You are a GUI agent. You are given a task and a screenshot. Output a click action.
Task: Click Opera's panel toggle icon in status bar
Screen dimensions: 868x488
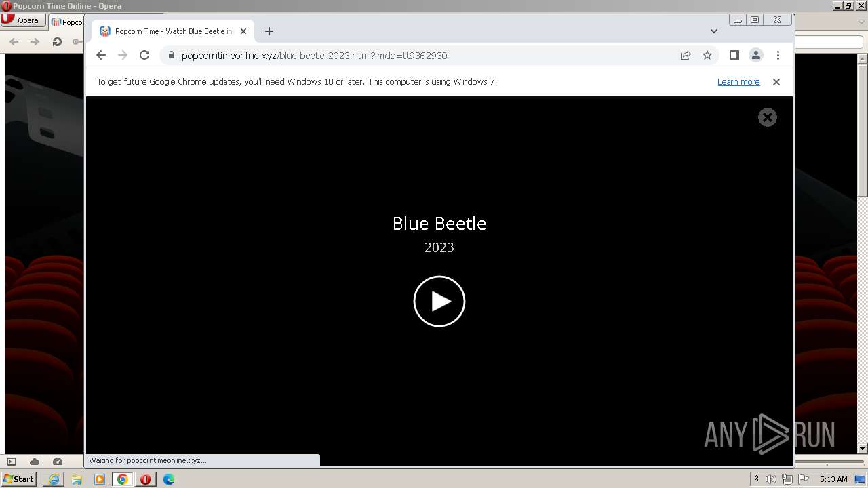[x=12, y=462]
